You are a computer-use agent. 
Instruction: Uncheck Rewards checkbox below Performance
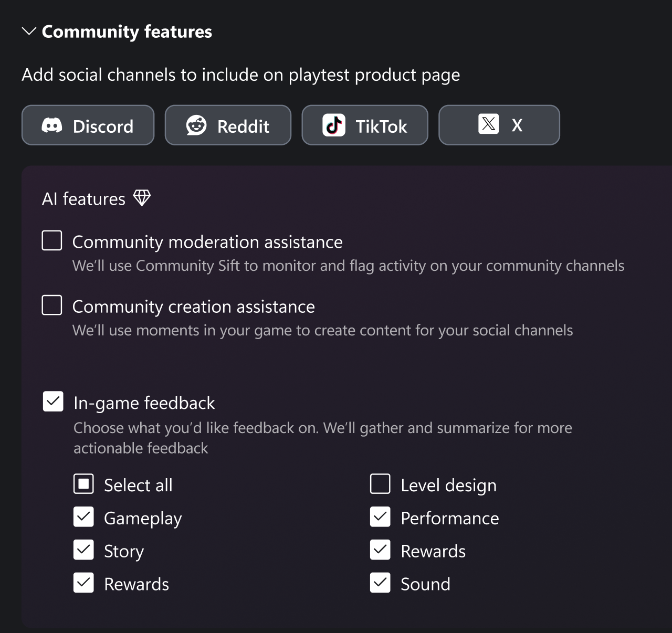pos(380,550)
